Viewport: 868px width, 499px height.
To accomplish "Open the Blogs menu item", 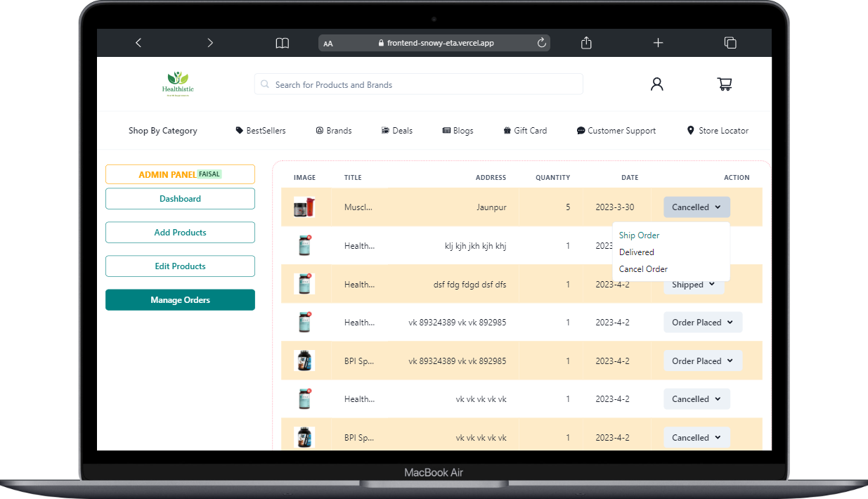I will [x=458, y=131].
